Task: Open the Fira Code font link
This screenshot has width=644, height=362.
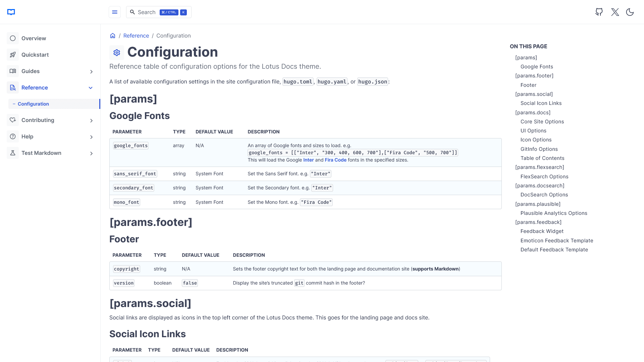Action: (335, 160)
